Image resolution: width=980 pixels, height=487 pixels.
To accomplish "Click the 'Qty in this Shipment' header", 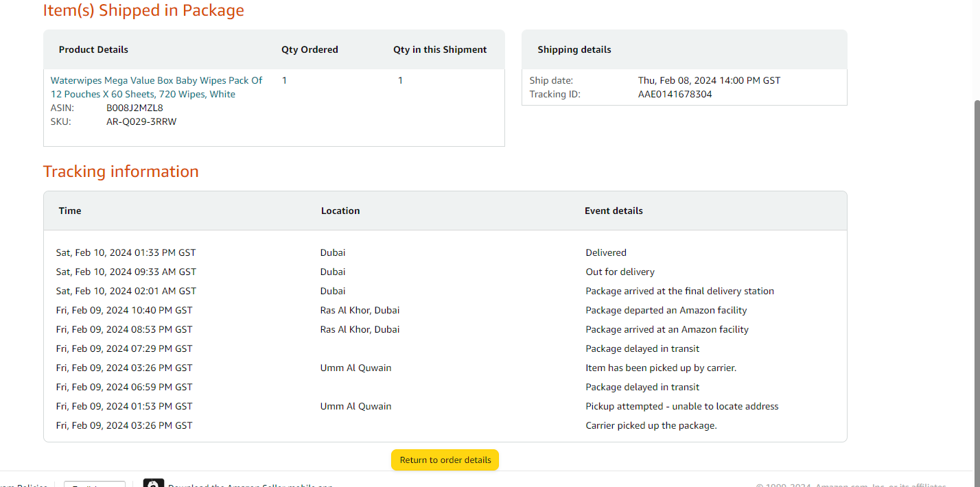I will 440,49.
